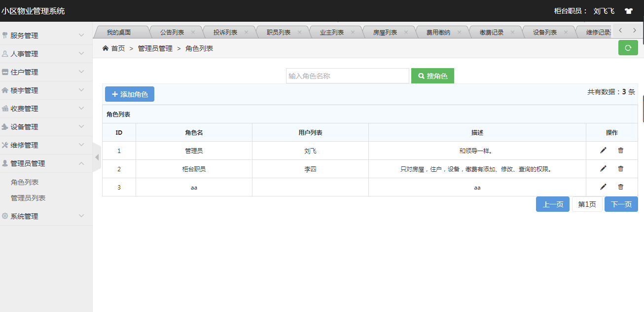Click the edit pencil for role aa

click(x=603, y=187)
